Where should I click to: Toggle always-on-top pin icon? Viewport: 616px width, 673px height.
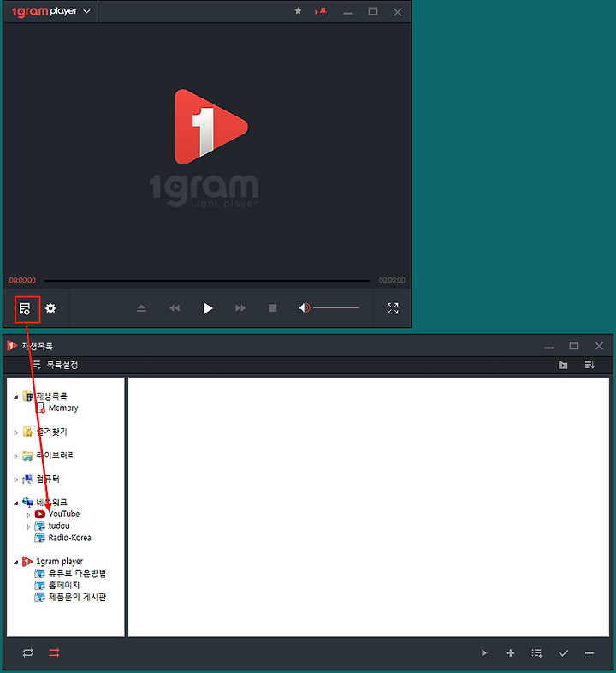(321, 12)
